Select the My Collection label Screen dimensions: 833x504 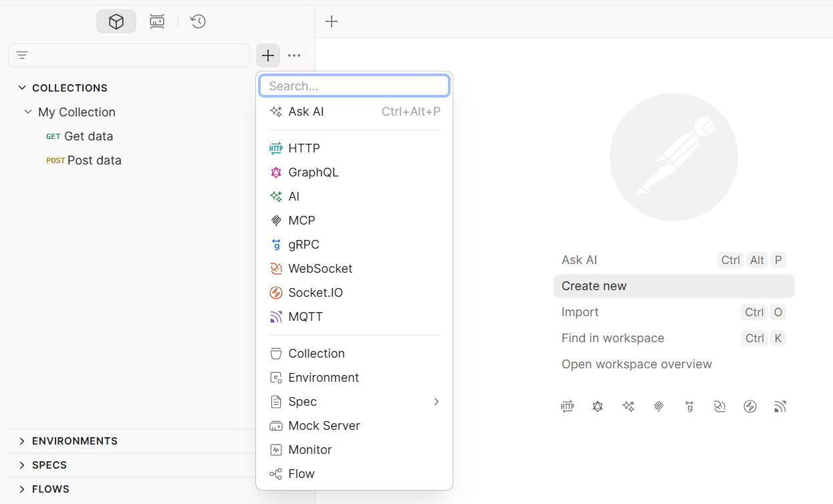coord(77,112)
